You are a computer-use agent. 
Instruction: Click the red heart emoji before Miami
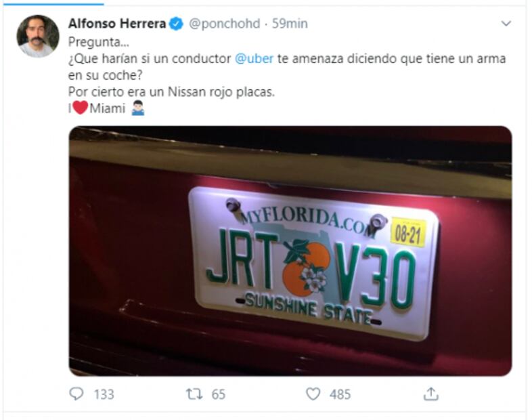(x=81, y=108)
